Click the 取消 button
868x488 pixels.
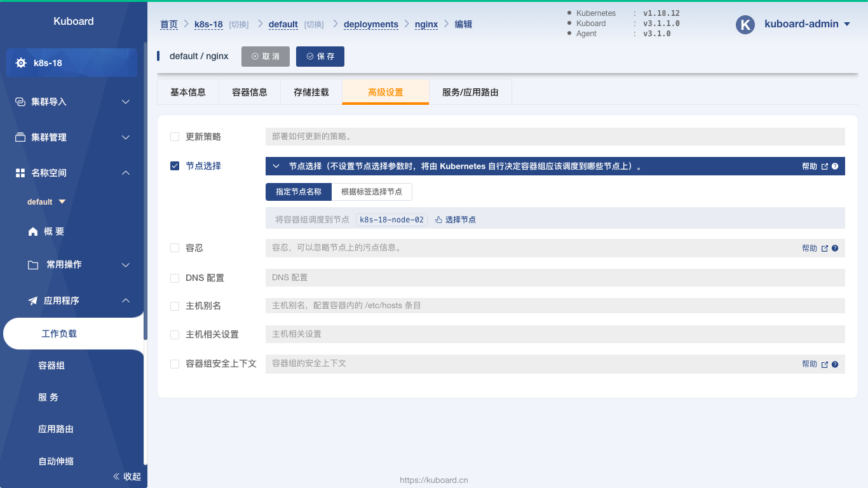pos(266,57)
